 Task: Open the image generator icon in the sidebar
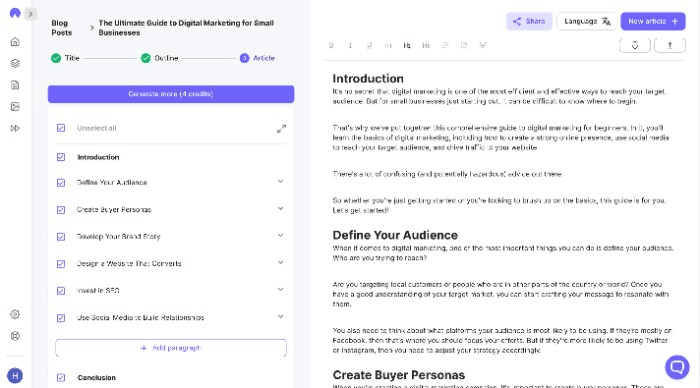15,106
